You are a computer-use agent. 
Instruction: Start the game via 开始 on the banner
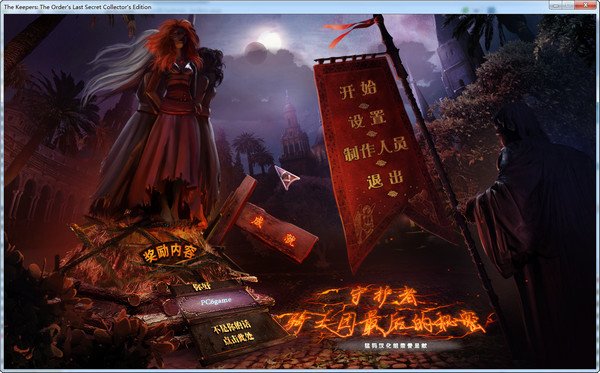pyautogui.click(x=358, y=90)
